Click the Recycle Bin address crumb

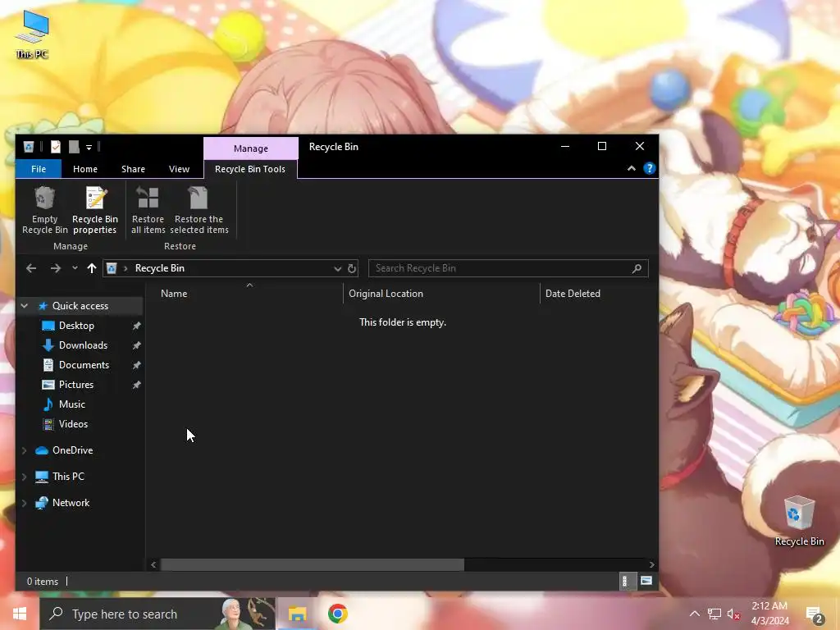click(x=160, y=268)
